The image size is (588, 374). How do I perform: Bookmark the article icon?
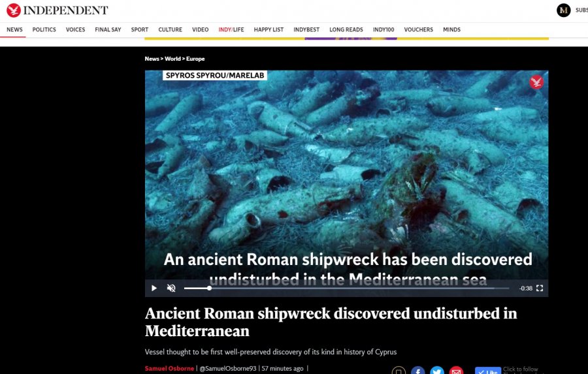[x=399, y=371]
